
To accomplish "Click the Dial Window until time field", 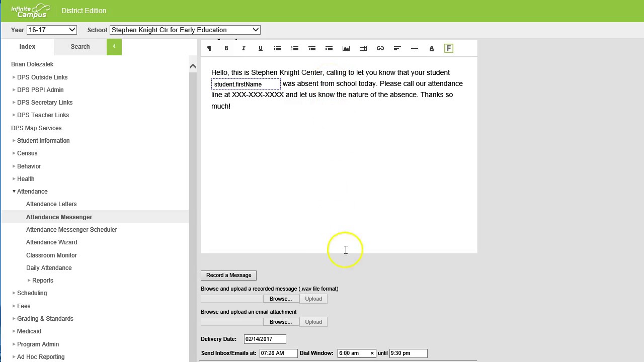I will point(408,353).
